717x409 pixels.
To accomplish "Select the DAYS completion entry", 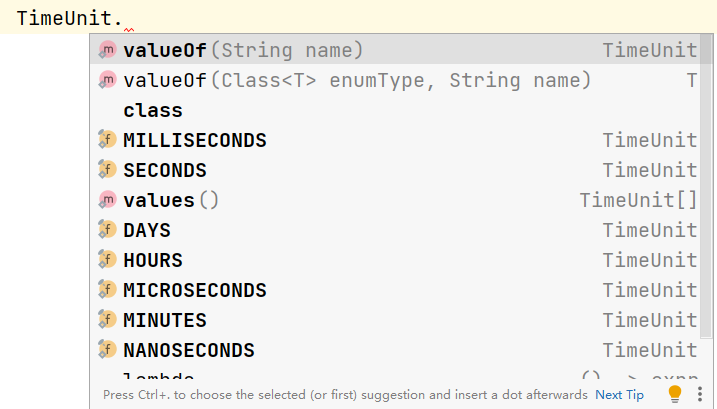I will pyautogui.click(x=147, y=230).
